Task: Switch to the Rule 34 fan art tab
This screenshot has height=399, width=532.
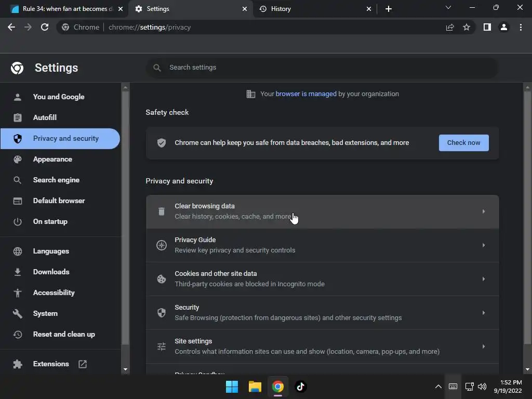Action: point(64,9)
